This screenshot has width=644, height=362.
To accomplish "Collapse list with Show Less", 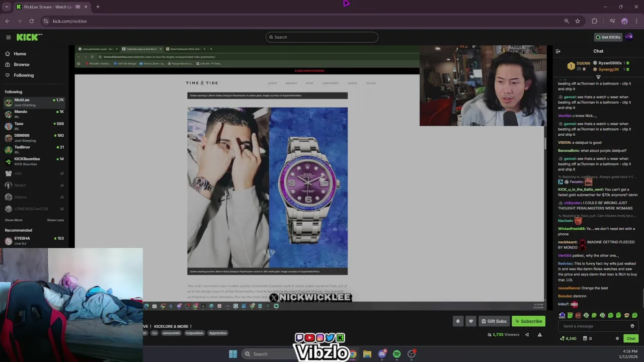I will [x=55, y=220].
